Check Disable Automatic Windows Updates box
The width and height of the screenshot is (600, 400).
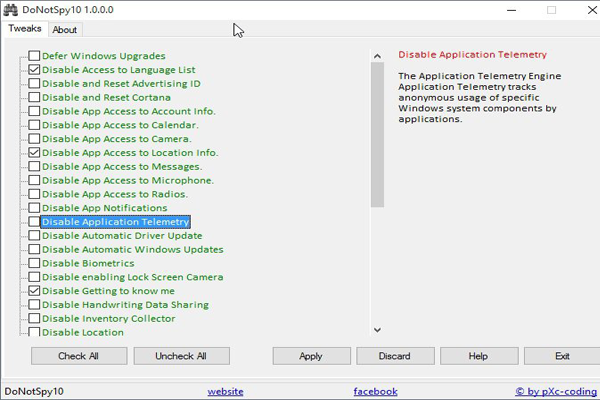34,249
